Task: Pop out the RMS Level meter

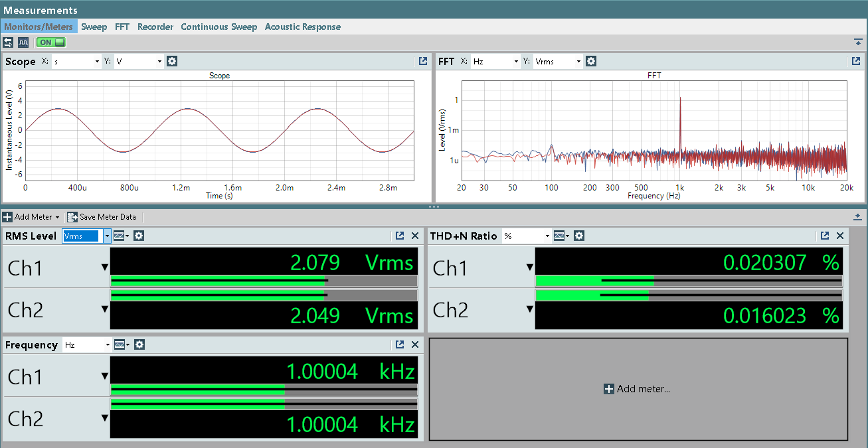Action: tap(400, 236)
